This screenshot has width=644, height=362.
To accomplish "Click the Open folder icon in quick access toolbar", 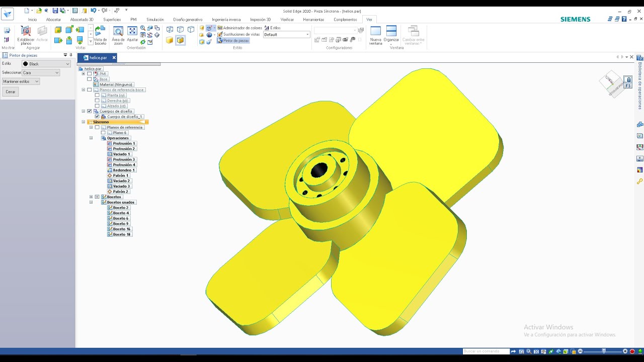I will coord(39,11).
